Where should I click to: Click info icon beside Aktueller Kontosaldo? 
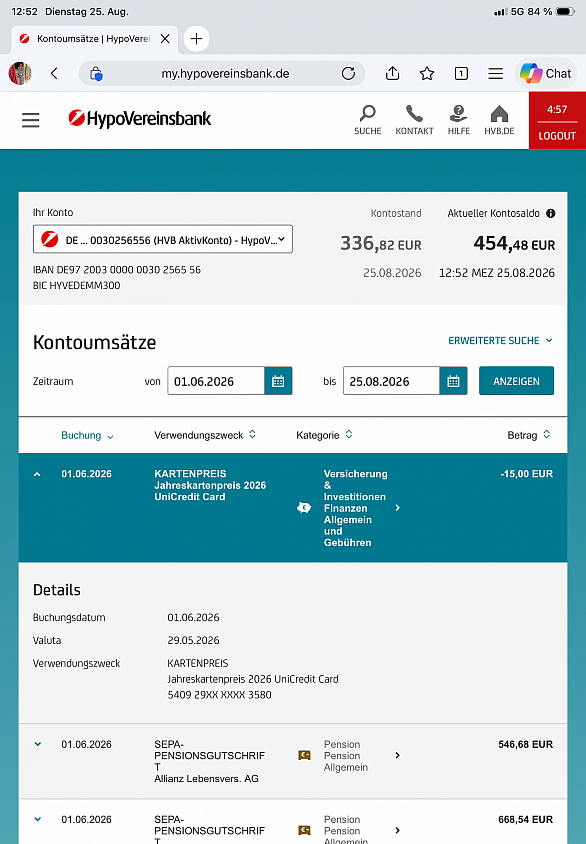550,213
